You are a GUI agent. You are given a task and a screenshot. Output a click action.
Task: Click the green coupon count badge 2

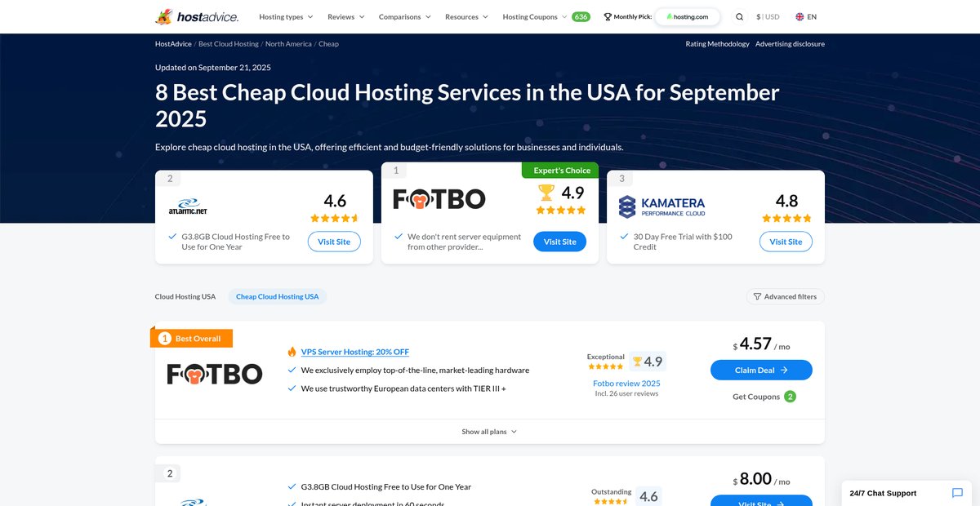[x=790, y=397]
